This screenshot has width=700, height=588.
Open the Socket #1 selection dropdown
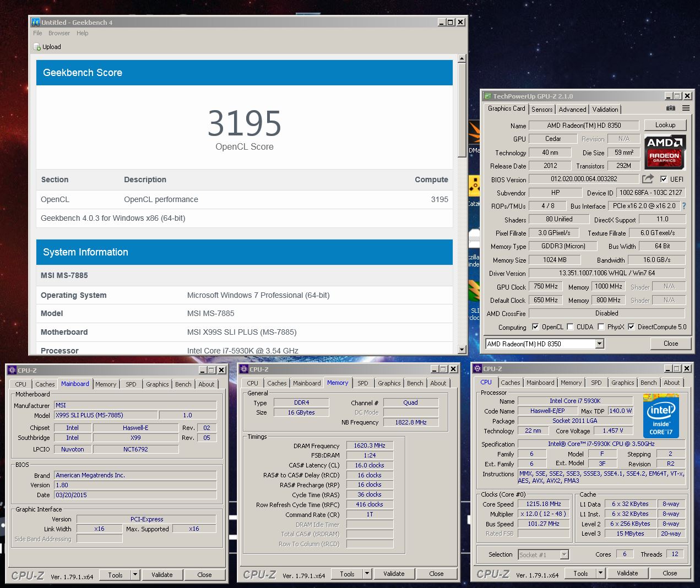pyautogui.click(x=564, y=554)
